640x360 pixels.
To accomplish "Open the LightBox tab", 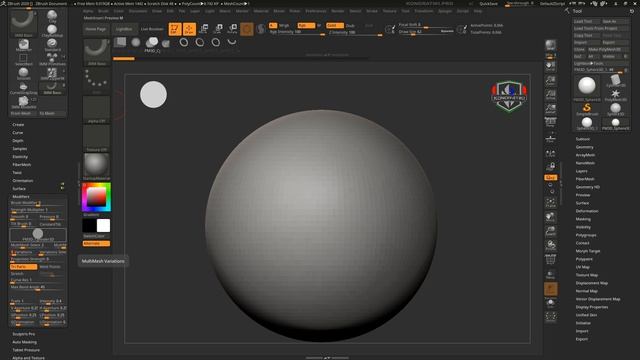I will pyautogui.click(x=124, y=29).
